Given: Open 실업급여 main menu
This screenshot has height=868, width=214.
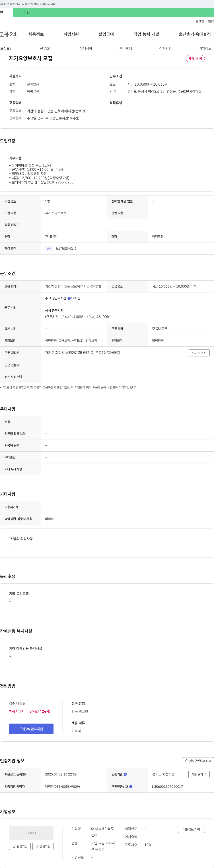Looking at the screenshot, I should (106, 34).
